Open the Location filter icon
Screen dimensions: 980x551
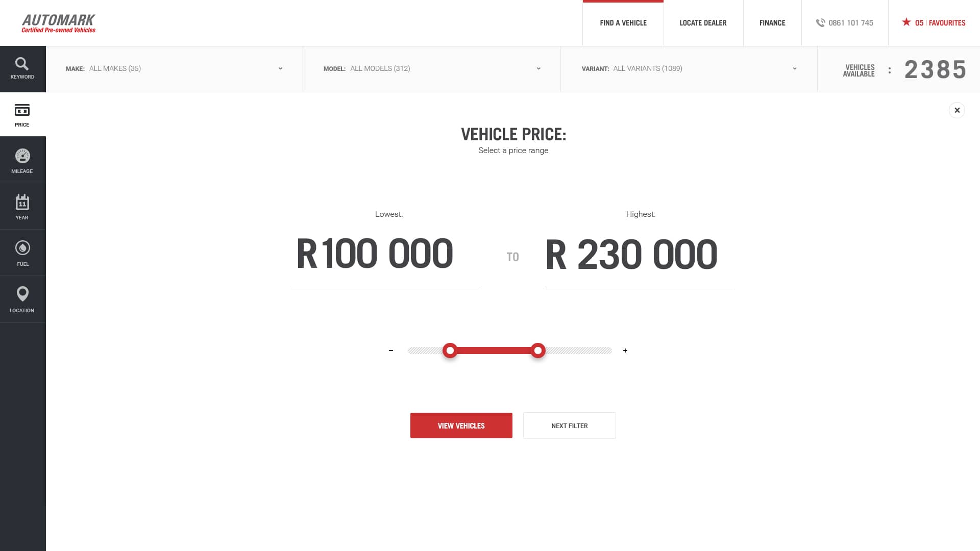point(22,294)
